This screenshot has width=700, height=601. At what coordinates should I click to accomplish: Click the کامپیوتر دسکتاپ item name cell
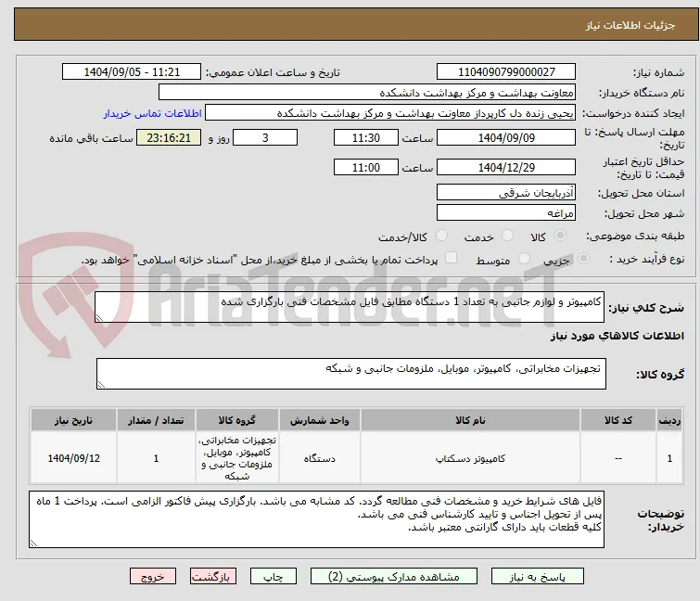[x=470, y=458]
